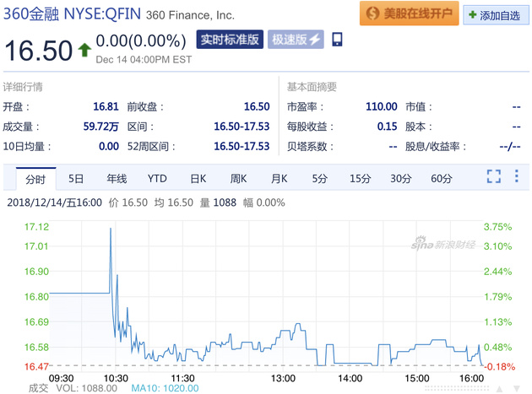
Task: Click the 13:00 time axis label
Action: pyautogui.click(x=283, y=379)
